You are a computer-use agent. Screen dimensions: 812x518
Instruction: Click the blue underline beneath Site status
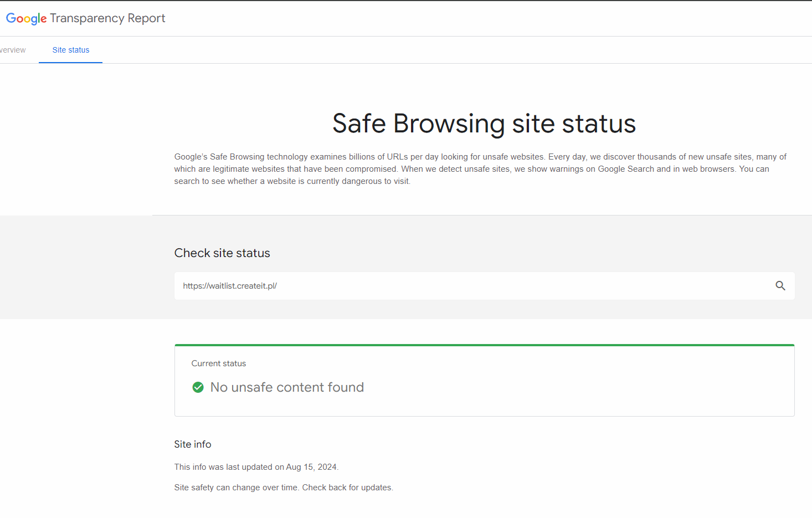(x=70, y=62)
